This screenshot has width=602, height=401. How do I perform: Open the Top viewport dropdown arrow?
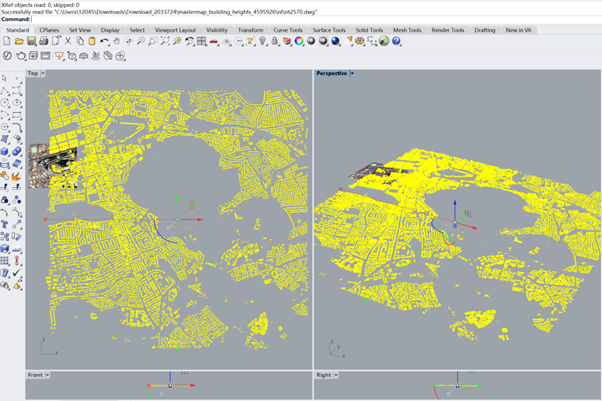43,74
